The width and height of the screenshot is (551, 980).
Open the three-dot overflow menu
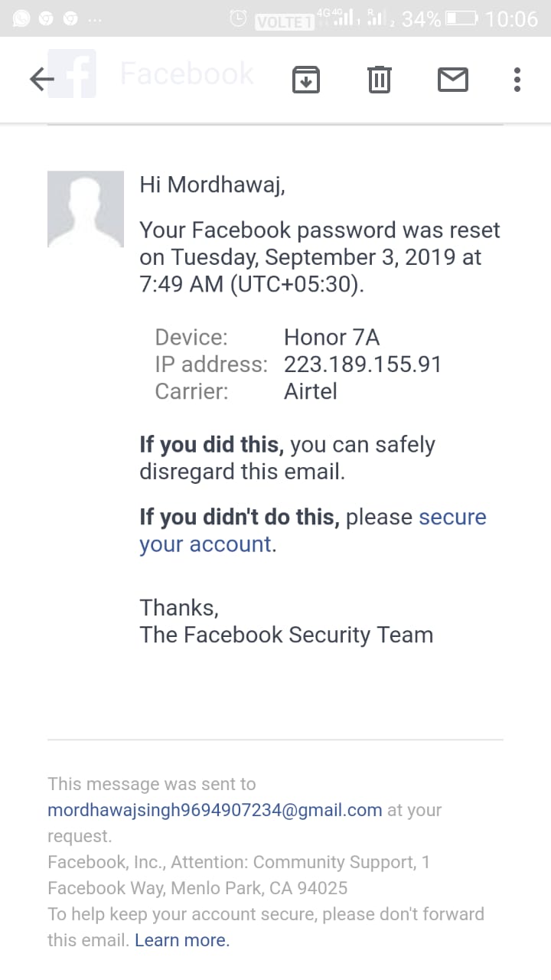point(517,79)
